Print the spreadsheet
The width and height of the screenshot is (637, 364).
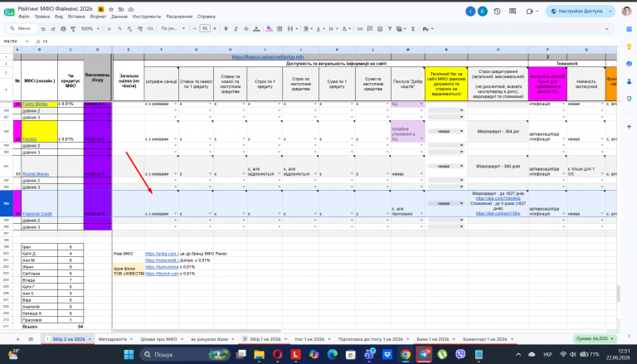[x=63, y=29]
